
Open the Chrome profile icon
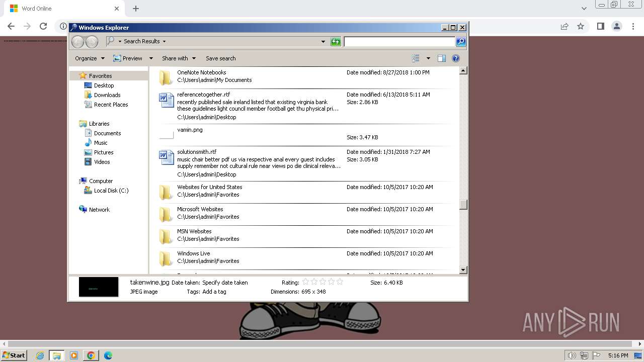[x=616, y=26]
